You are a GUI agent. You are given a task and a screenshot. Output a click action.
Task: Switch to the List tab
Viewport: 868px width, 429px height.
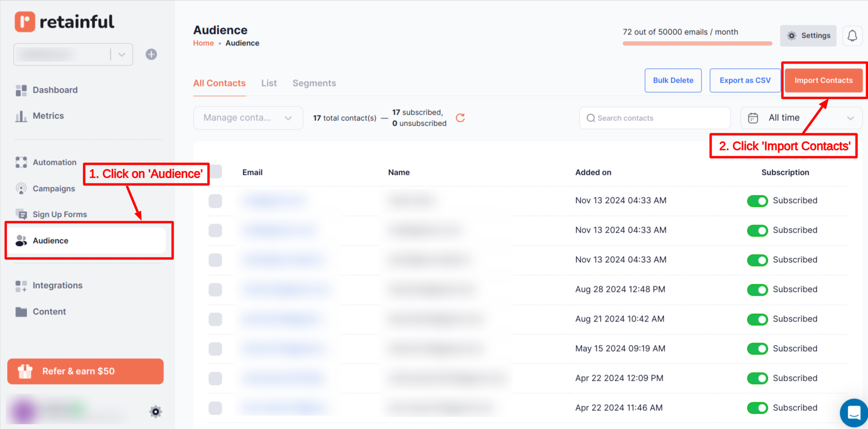point(269,83)
